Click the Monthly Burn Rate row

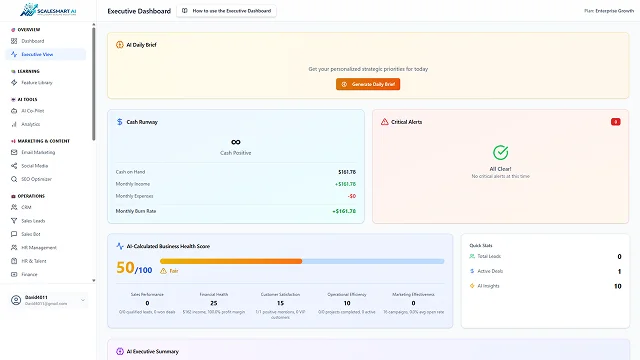pyautogui.click(x=236, y=211)
